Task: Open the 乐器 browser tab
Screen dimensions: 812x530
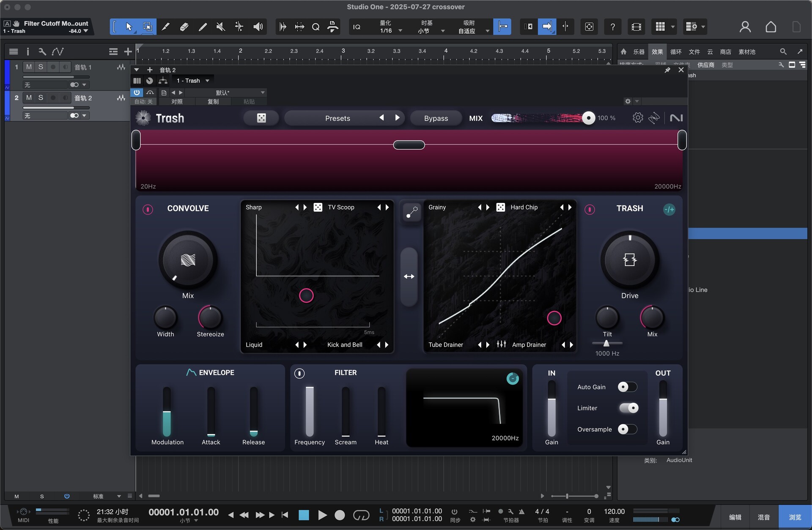Action: (639, 52)
